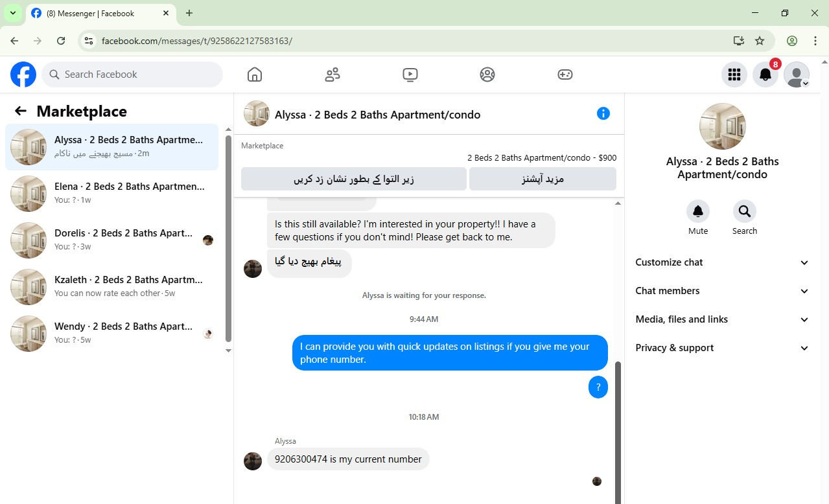This screenshot has width=829, height=504.
Task: Click the More options Urdu button
Action: [543, 179]
